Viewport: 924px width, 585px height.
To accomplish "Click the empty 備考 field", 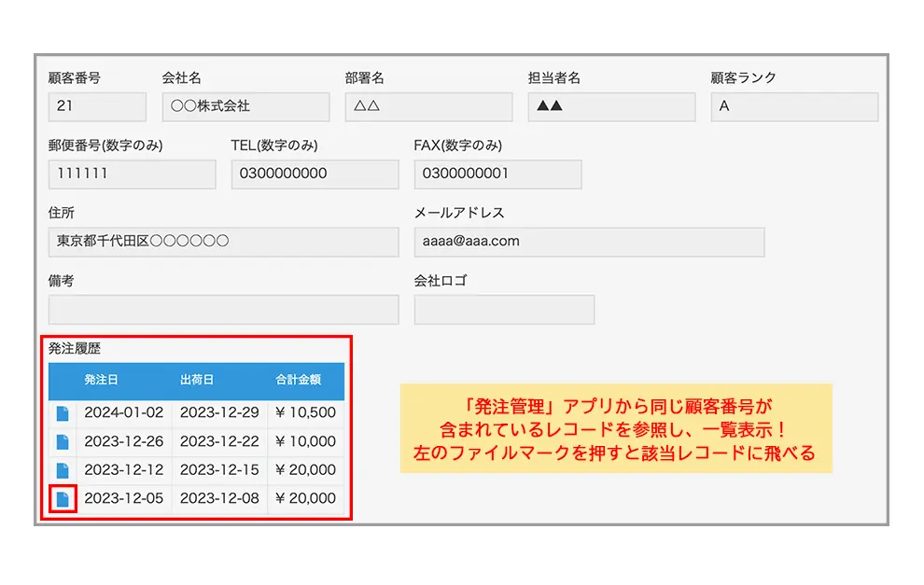I will tap(223, 310).
